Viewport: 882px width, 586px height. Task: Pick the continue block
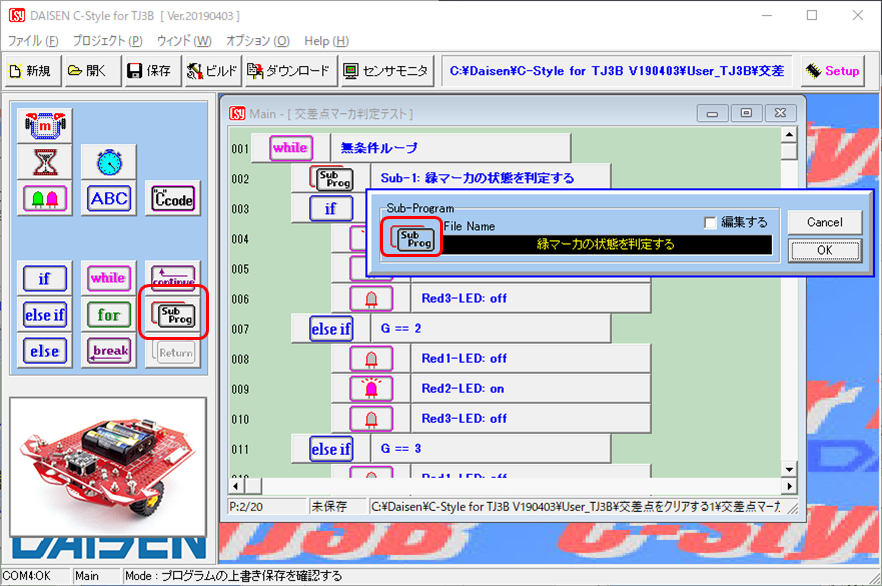(173, 277)
